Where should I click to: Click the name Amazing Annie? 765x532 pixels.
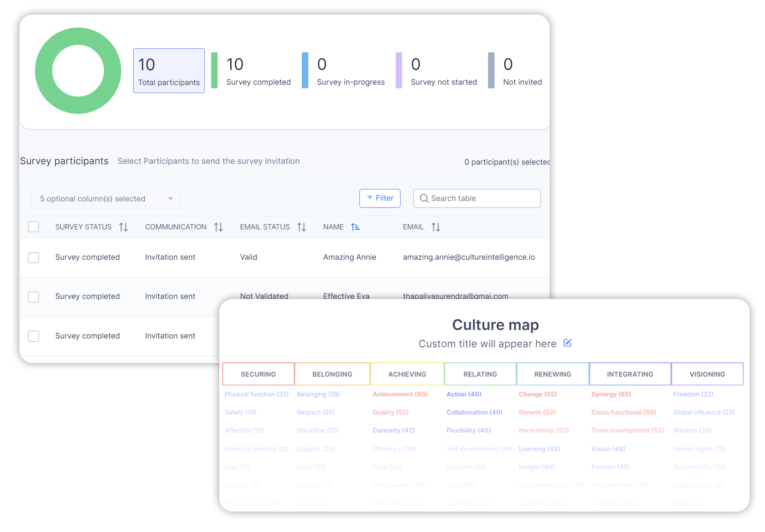[x=350, y=257]
